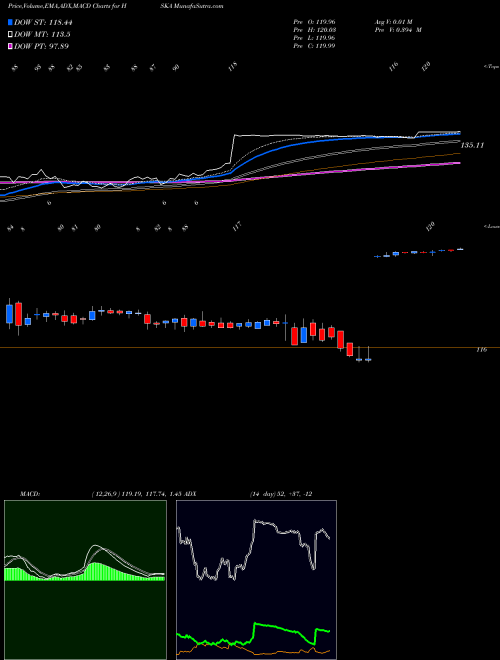Click the '<Lows' label at the right edge

point(492,226)
